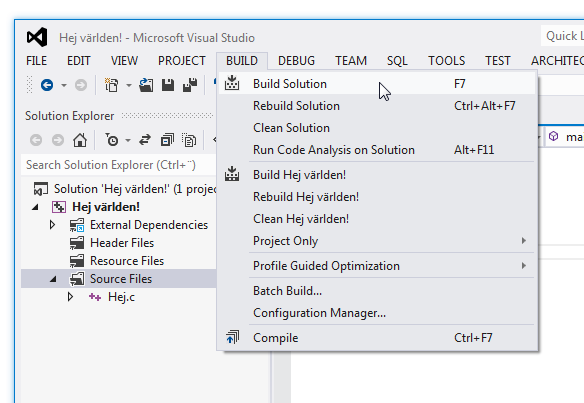
Task: Click the Source Files folder icon
Action: (77, 279)
